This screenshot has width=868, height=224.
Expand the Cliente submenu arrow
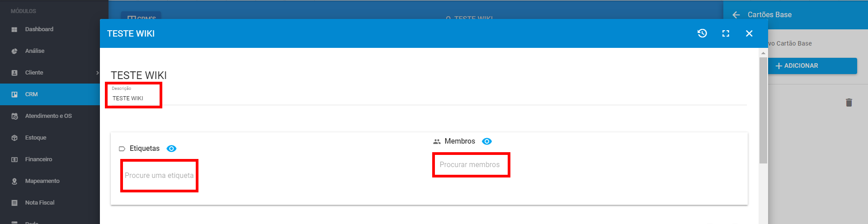tap(97, 73)
